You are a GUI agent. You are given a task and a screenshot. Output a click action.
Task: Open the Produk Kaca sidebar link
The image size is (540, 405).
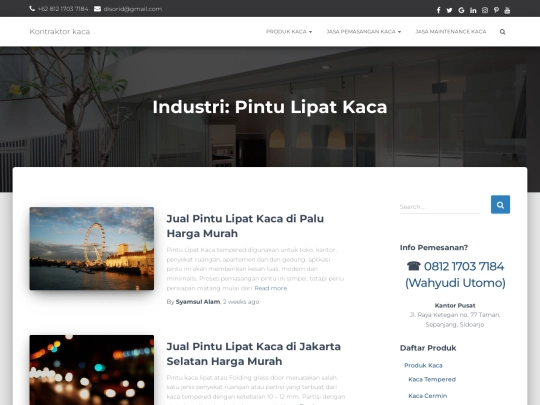click(x=423, y=365)
